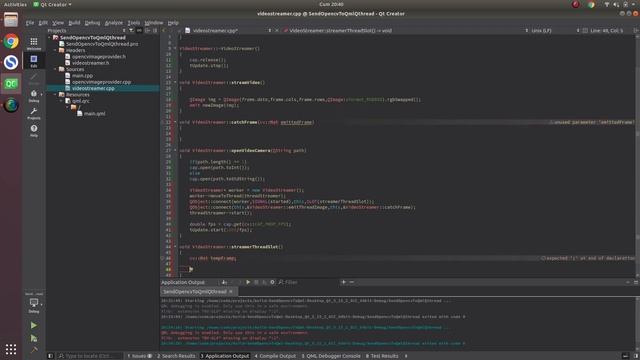640x360 pixels.
Task: Open the blue S application in the dock
Action: click(11, 62)
